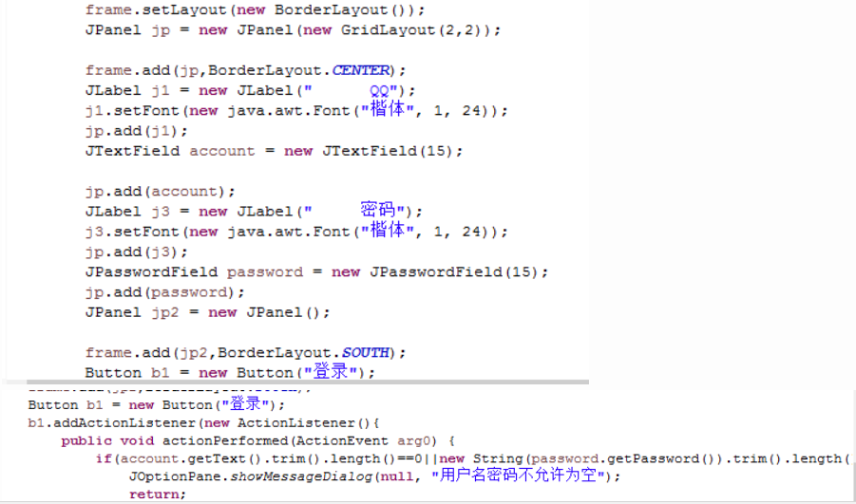This screenshot has width=856, height=504.
Task: Click the jp.add(password); statement
Action: pos(165,292)
